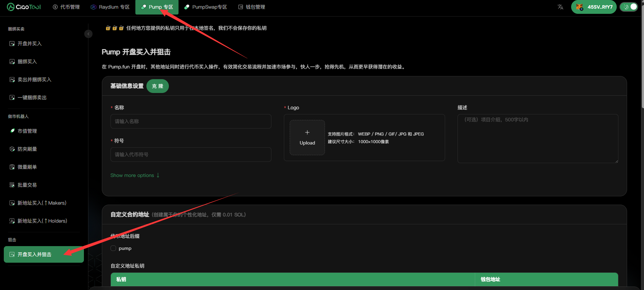This screenshot has width=644, height=290.
Task: Open 新地址买入(↑Makers) in the sidebar
Action: (x=44, y=203)
